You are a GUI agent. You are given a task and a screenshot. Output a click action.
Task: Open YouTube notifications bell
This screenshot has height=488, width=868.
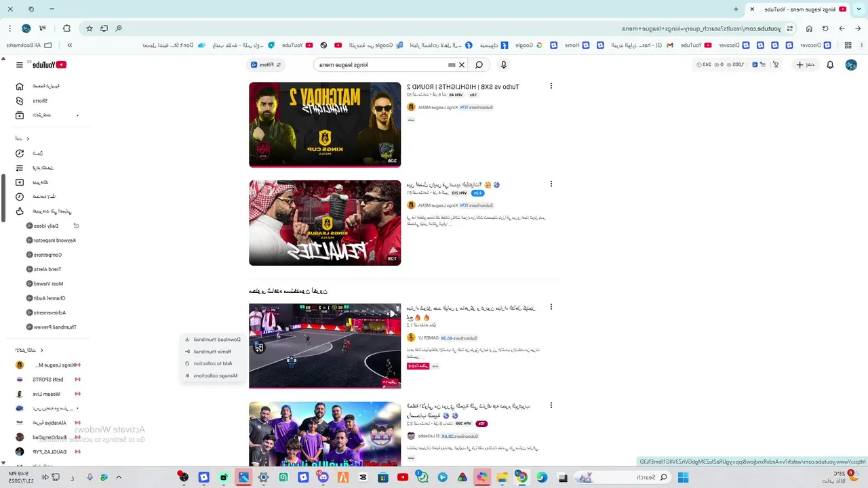(830, 64)
